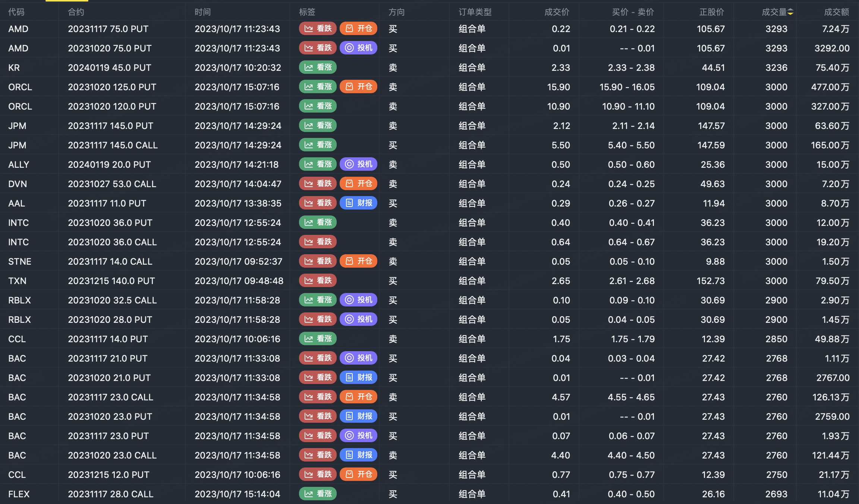Click the 看跌 tag in RBLX 28.0 PUT row
This screenshot has height=504, width=859.
(x=318, y=319)
